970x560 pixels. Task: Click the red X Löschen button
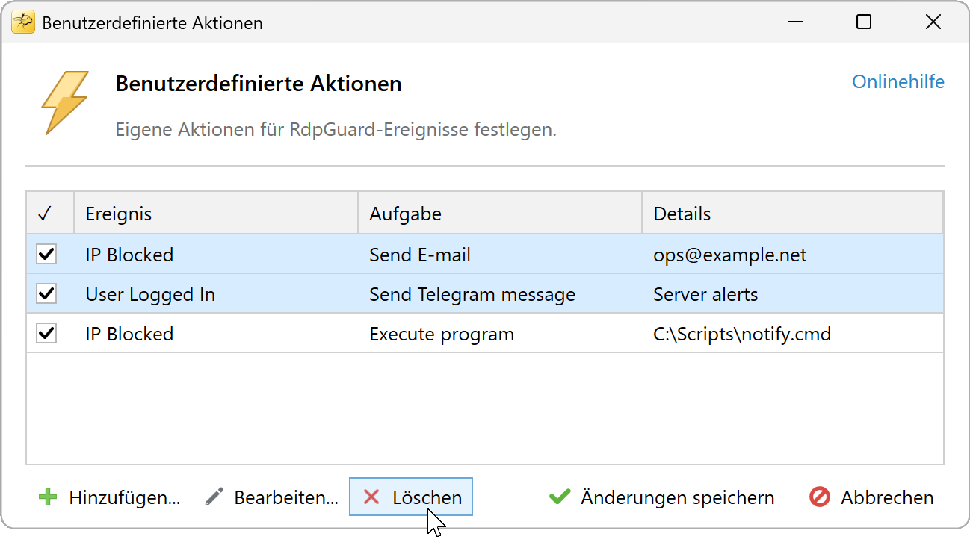pyautogui.click(x=411, y=497)
